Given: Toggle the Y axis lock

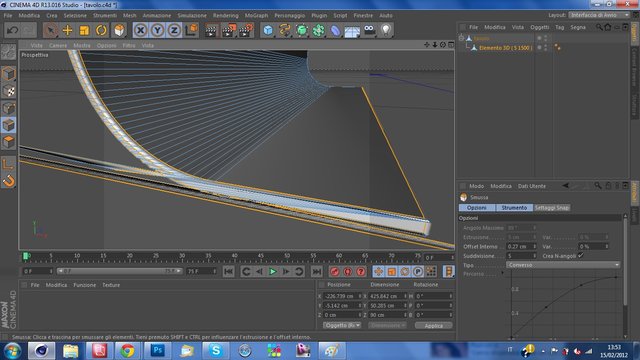Looking at the screenshot, I should pyautogui.click(x=158, y=30).
